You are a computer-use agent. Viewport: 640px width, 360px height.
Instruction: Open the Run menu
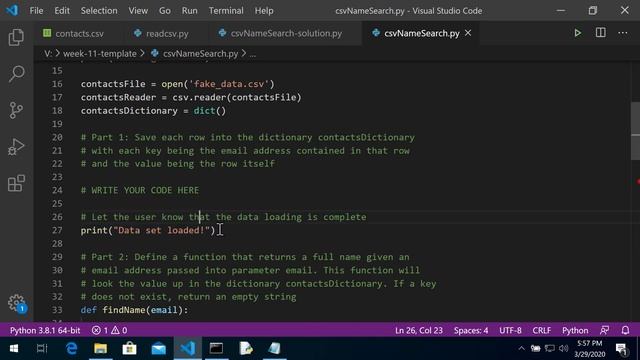click(x=189, y=11)
